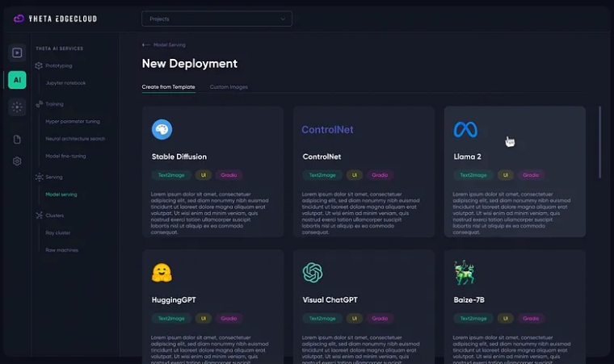Click the Theta EdgeCloud logo
The height and width of the screenshot is (364, 614).
point(55,19)
